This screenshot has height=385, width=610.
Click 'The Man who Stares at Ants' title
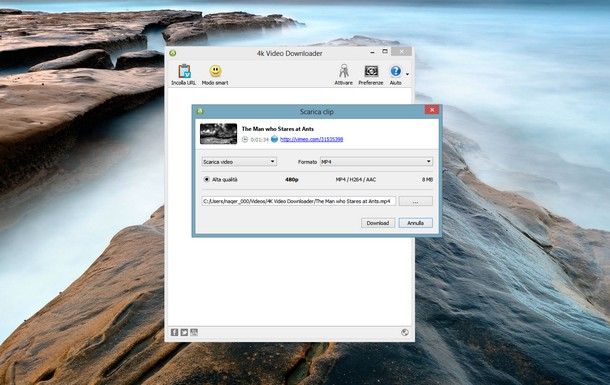coord(278,129)
